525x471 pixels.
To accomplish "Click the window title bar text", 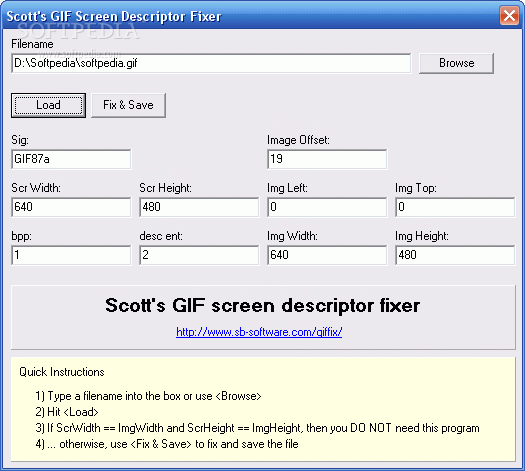I will pyautogui.click(x=114, y=16).
